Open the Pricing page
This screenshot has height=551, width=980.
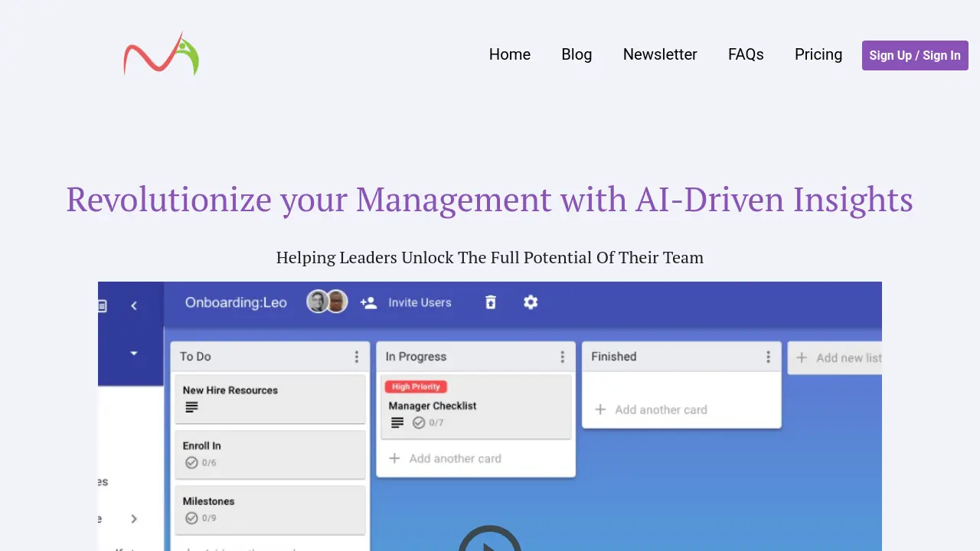(x=818, y=54)
